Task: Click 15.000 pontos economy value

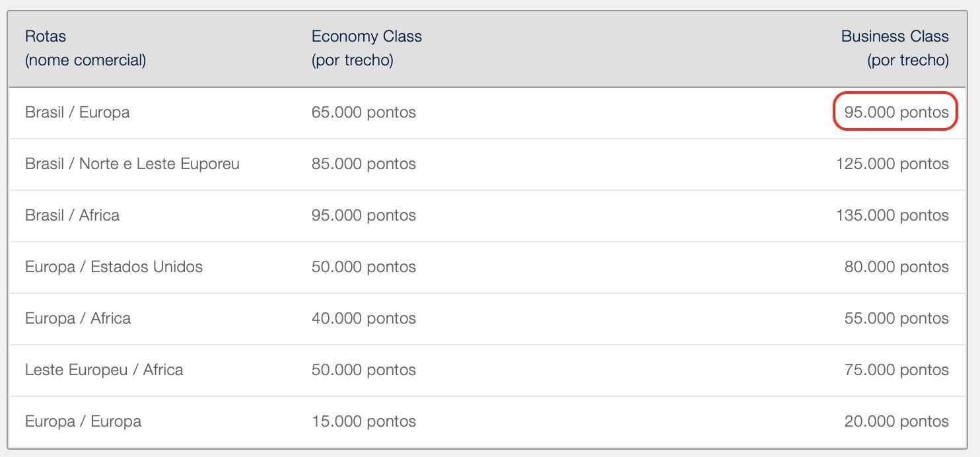Action: click(x=364, y=421)
